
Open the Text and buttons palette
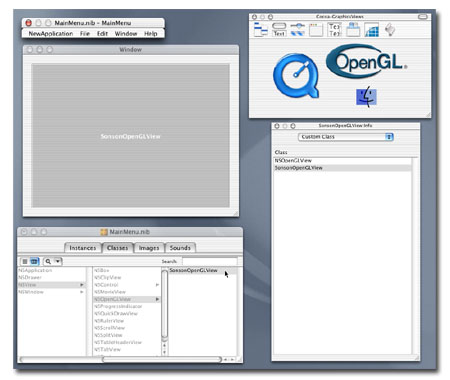[279, 29]
